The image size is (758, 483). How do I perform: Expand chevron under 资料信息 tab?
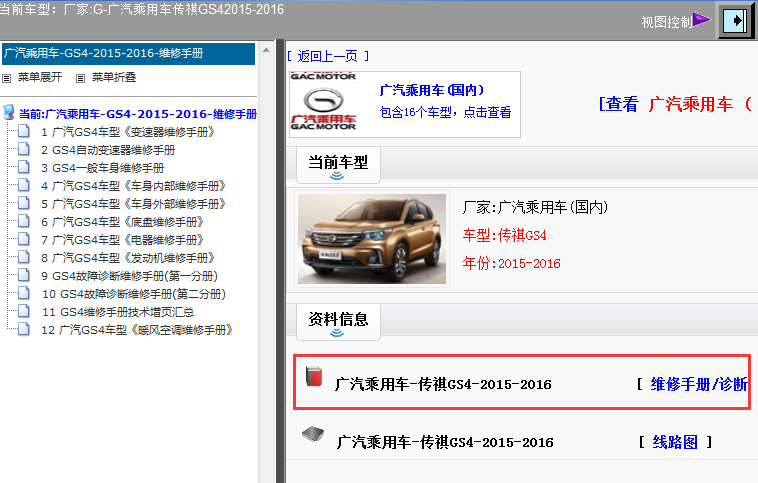(x=337, y=333)
